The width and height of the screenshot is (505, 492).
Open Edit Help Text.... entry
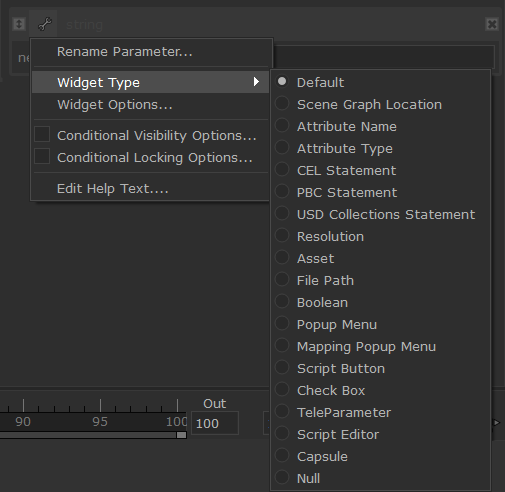pos(150,189)
